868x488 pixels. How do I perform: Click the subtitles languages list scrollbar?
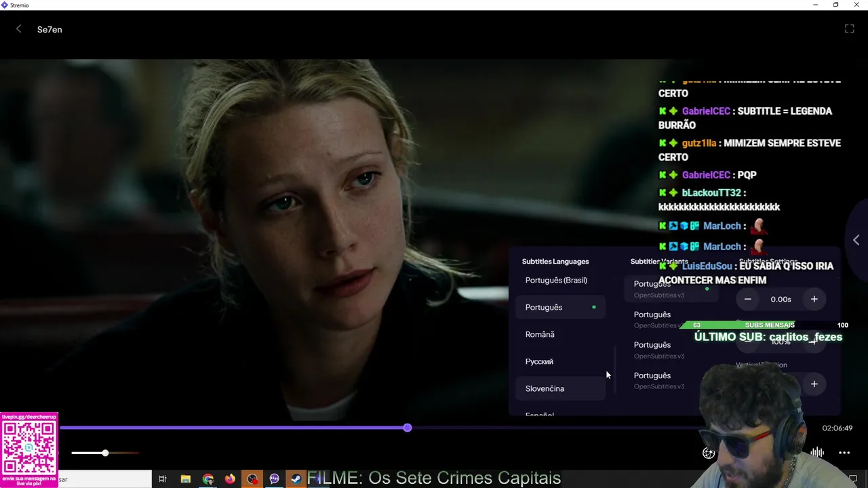pos(615,369)
